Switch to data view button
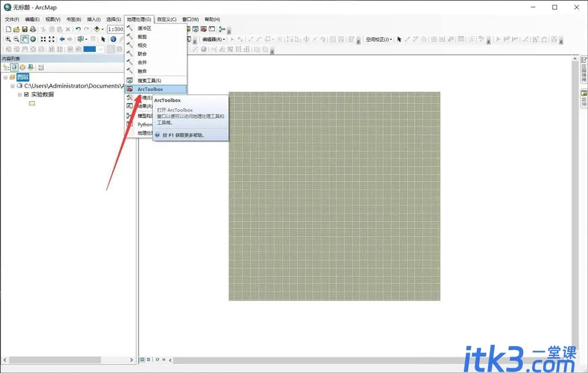The height and width of the screenshot is (373, 588). (x=142, y=359)
